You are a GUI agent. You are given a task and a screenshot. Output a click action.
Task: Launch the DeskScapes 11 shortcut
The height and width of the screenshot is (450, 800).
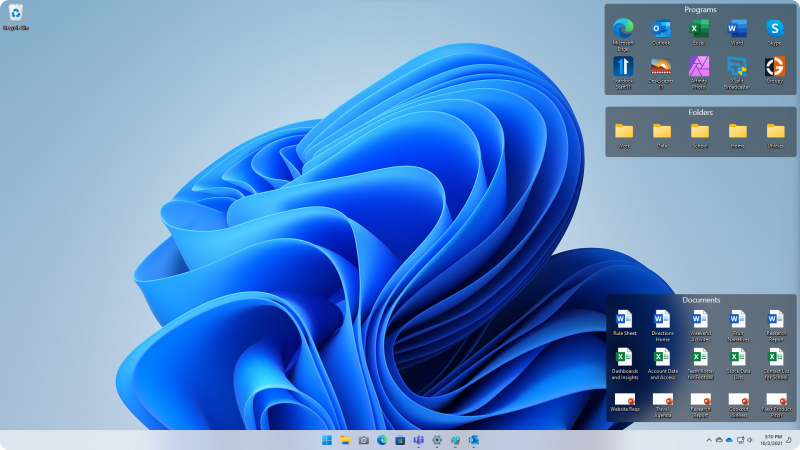pyautogui.click(x=661, y=67)
